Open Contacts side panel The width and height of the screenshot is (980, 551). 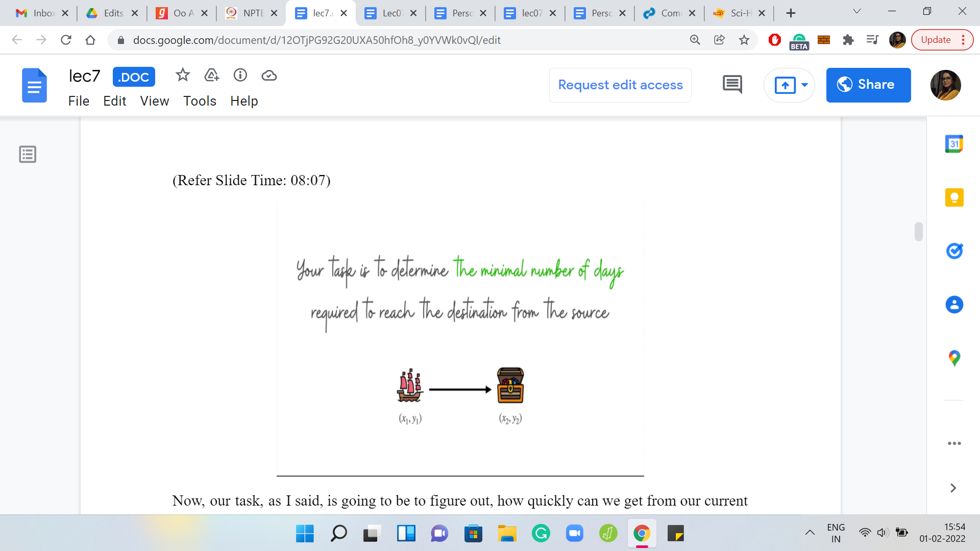coord(954,305)
